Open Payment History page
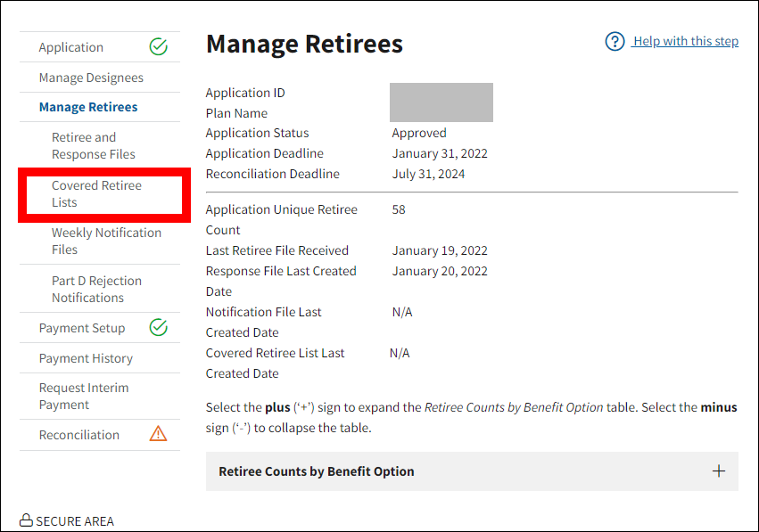759x532 pixels. (86, 358)
